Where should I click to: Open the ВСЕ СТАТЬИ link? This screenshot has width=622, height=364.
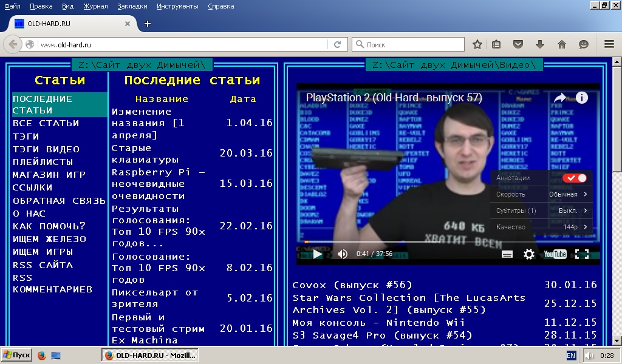click(46, 123)
